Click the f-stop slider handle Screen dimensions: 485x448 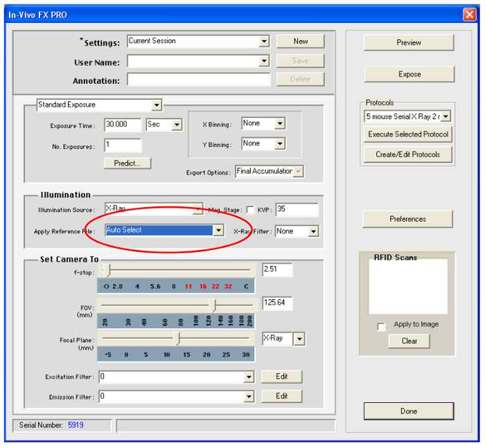pos(106,270)
